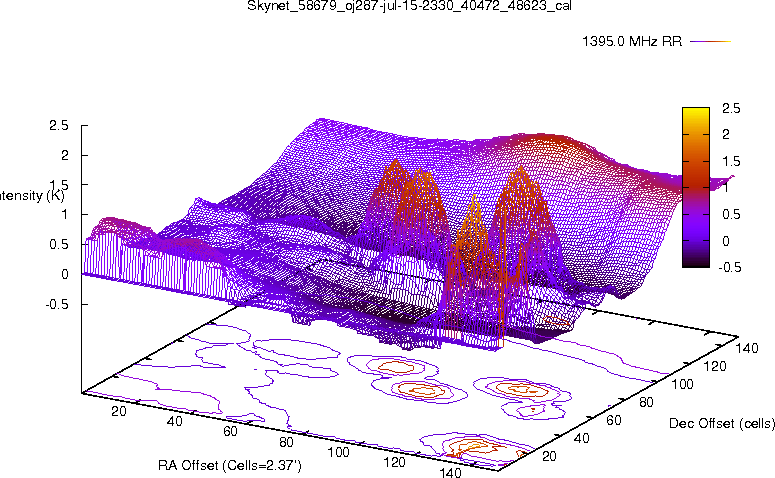The width and height of the screenshot is (775, 478).
Task: Click the 0 tick on the intensity axis
Action: click(64, 274)
